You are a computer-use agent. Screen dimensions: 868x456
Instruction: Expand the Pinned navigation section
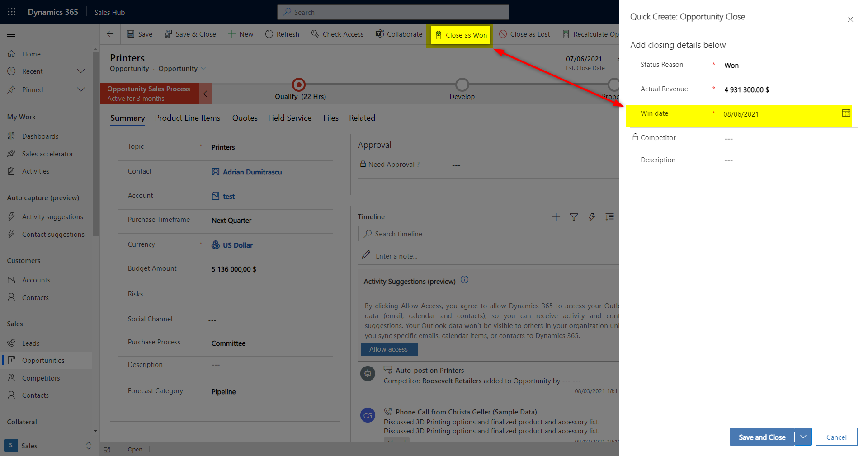[x=81, y=89]
